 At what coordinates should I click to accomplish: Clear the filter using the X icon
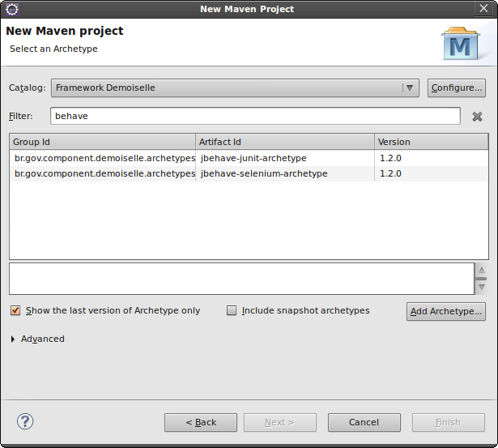click(477, 117)
